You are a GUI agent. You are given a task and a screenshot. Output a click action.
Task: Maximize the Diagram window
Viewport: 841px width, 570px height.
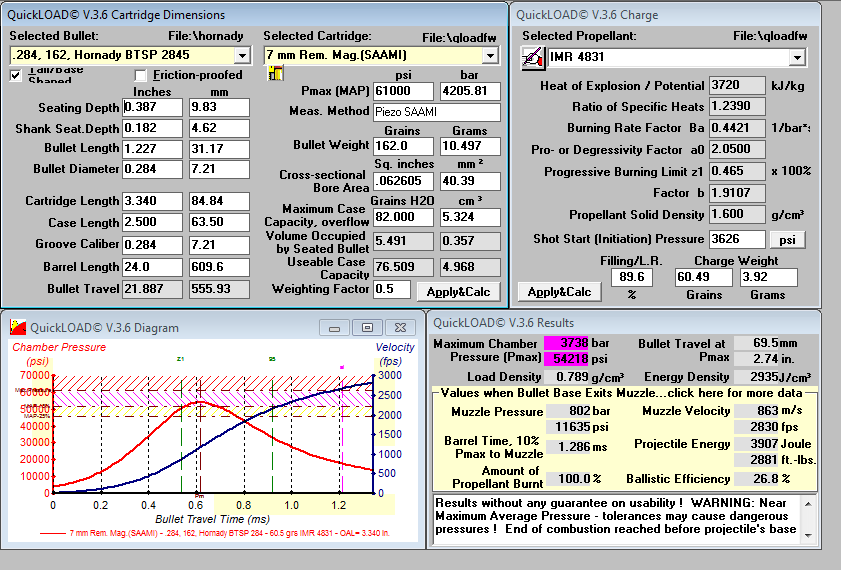(367, 327)
